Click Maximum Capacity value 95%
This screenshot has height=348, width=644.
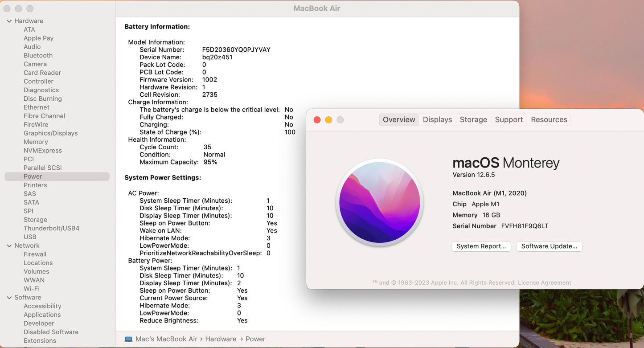point(210,162)
